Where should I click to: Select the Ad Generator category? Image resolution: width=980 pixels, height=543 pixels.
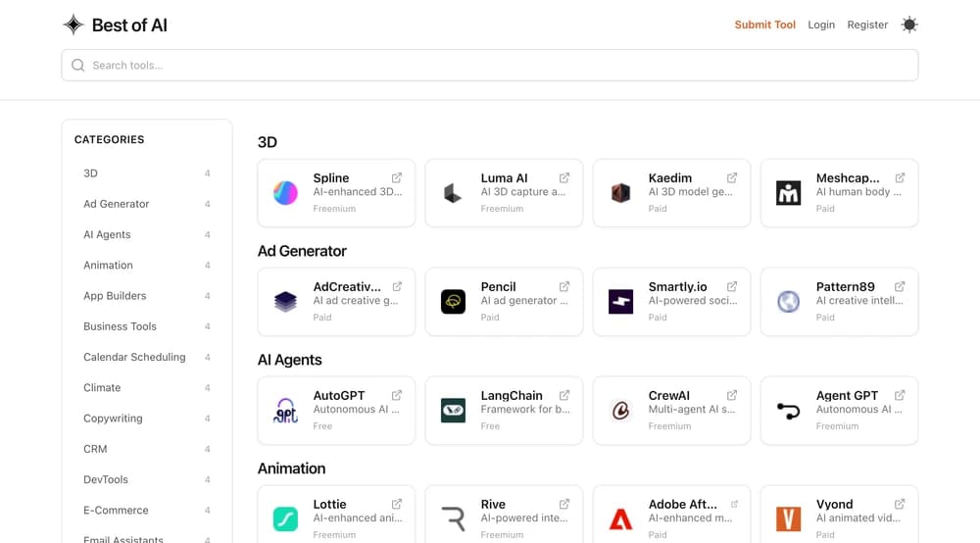(x=147, y=204)
